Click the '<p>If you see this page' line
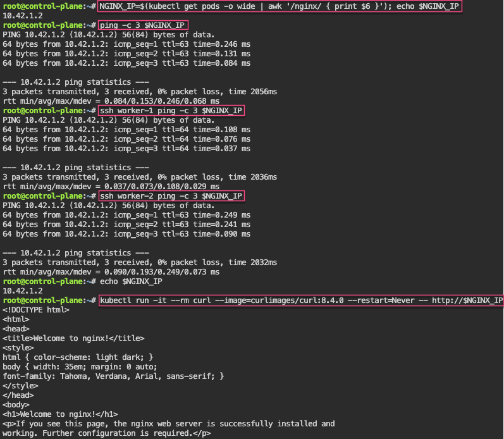 coord(169,424)
